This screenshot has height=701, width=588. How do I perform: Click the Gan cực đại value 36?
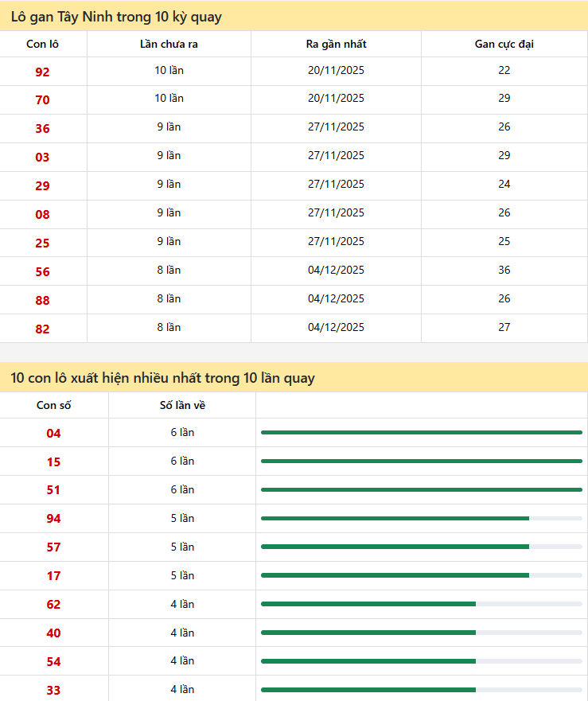pyautogui.click(x=504, y=270)
